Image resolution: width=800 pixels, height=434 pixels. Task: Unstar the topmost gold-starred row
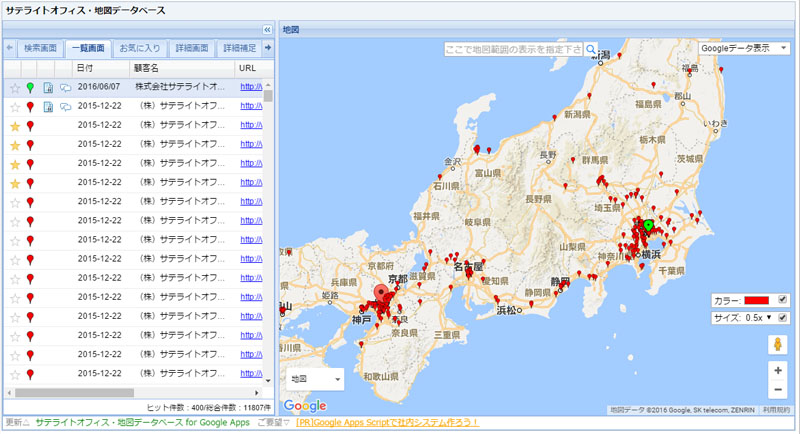pos(15,126)
